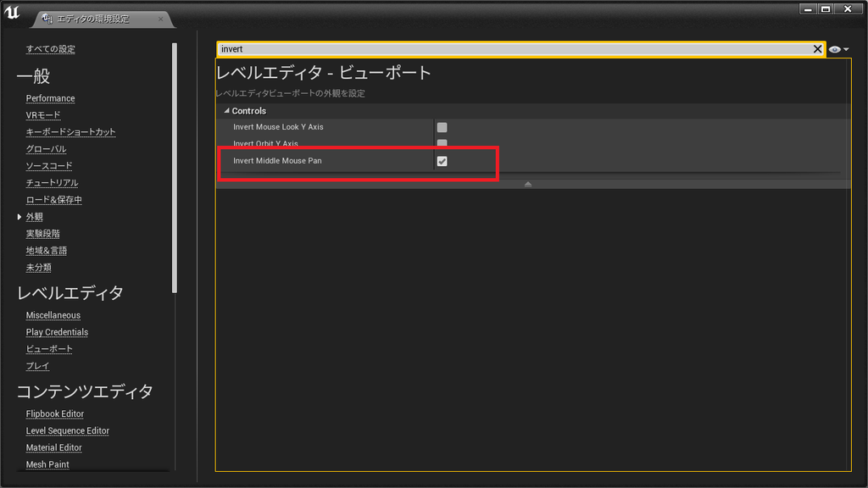This screenshot has height=488, width=868.
Task: Click the Invert Mouse Look Y Axis label
Action: tap(278, 127)
